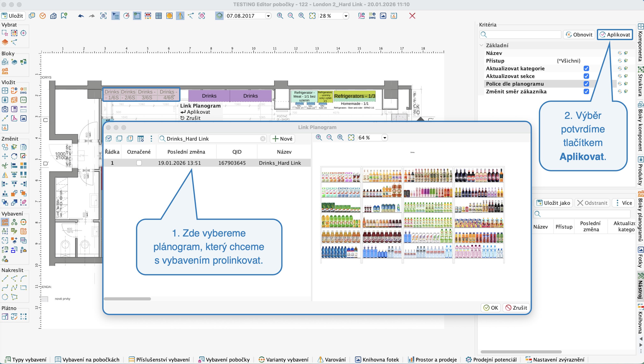
Task: Zoom in with main toolbar magnifier plus
Action: click(x=280, y=16)
